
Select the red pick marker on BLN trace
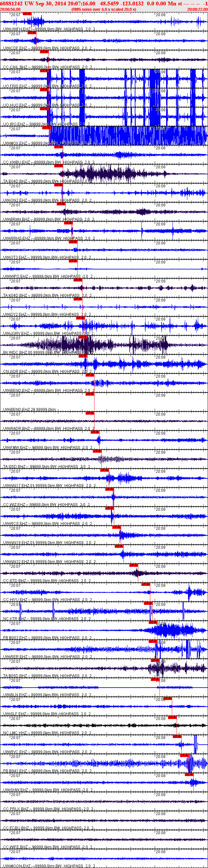point(155,680)
